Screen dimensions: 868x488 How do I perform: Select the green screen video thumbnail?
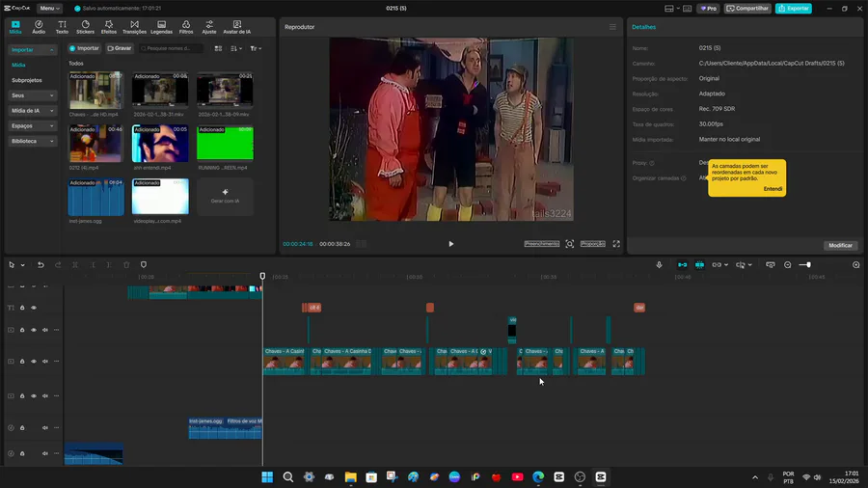[x=225, y=143]
